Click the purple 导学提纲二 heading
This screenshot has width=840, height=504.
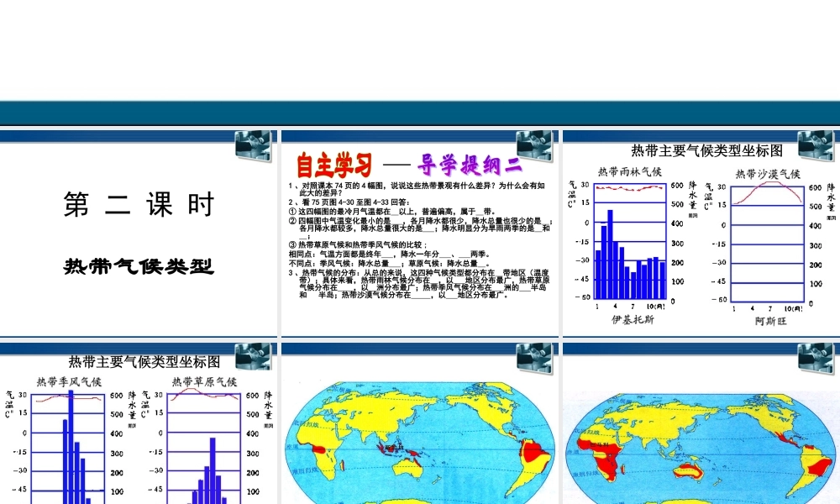pos(470,165)
